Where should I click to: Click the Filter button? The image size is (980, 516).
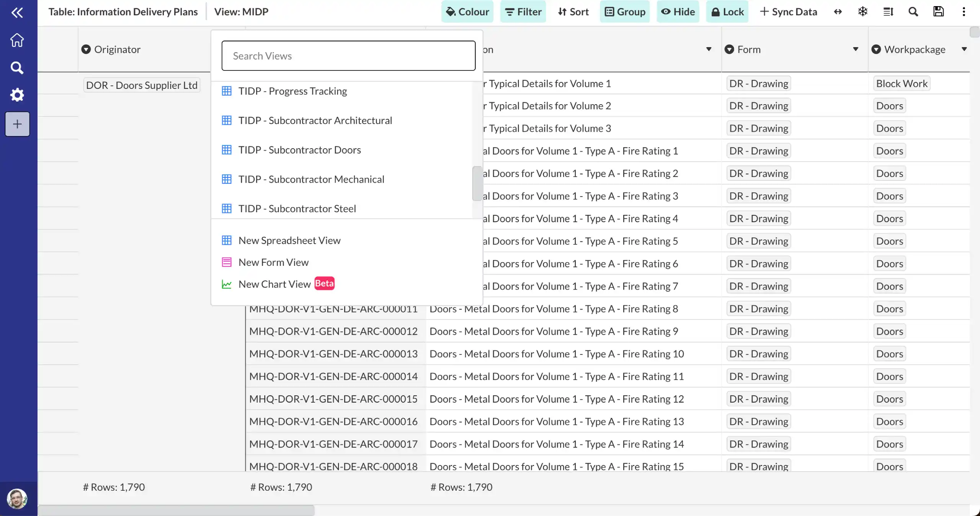[523, 11]
